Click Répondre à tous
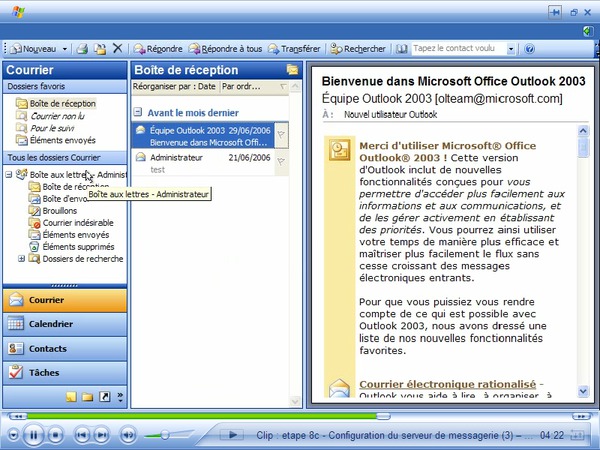Image resolution: width=600 pixels, height=450 pixels. (x=225, y=49)
